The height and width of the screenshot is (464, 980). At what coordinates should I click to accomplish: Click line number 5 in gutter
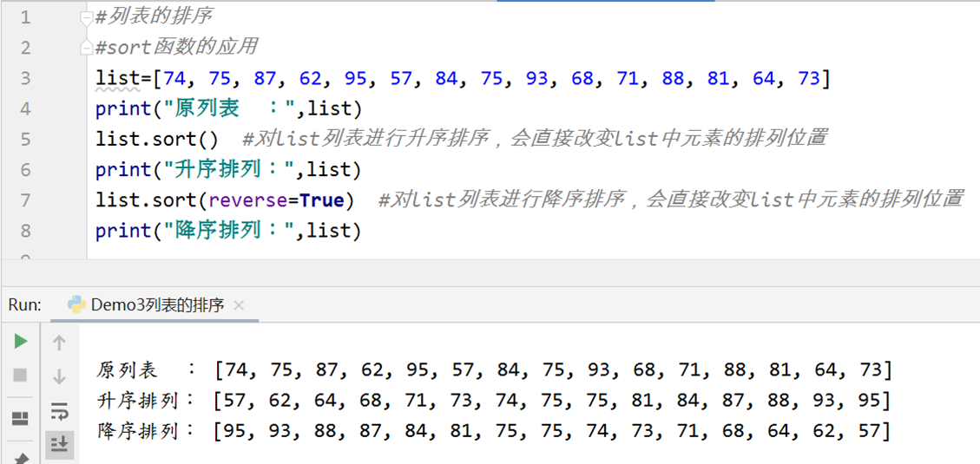coord(25,139)
